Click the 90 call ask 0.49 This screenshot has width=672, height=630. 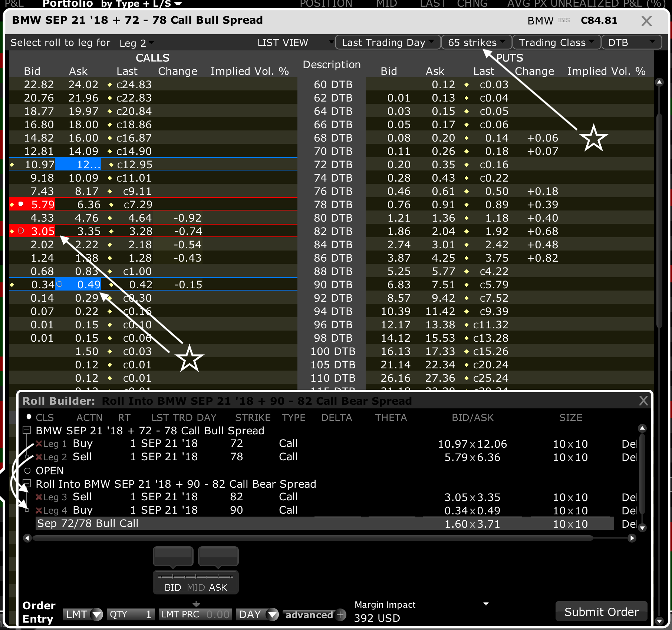89,285
